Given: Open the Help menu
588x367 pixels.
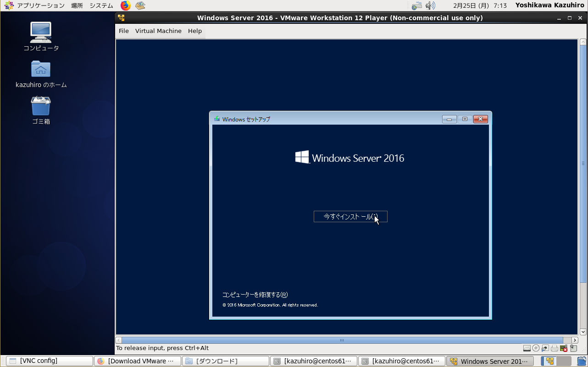Looking at the screenshot, I should (195, 31).
